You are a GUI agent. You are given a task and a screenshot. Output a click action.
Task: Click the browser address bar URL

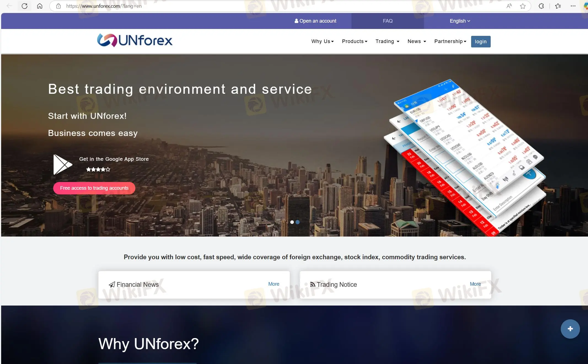pyautogui.click(x=104, y=6)
